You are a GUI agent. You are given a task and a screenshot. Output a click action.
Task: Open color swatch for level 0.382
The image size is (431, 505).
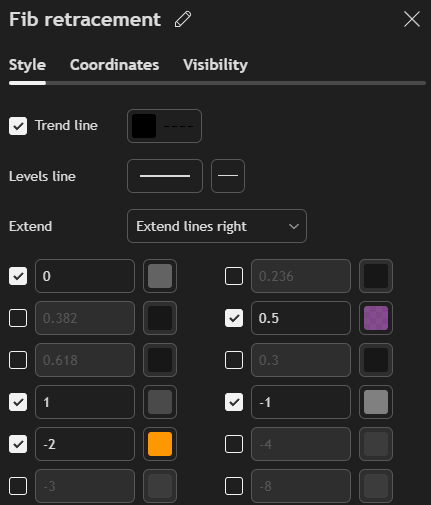pos(160,318)
